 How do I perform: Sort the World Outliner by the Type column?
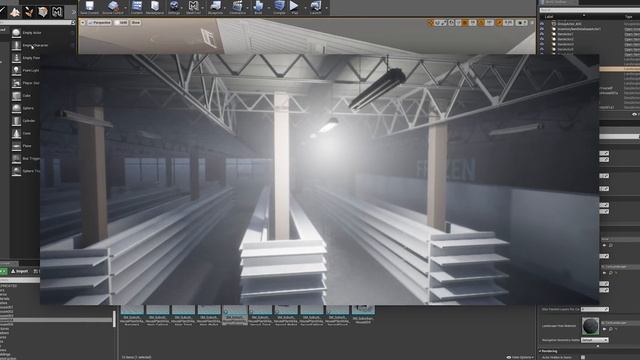pyautogui.click(x=629, y=17)
